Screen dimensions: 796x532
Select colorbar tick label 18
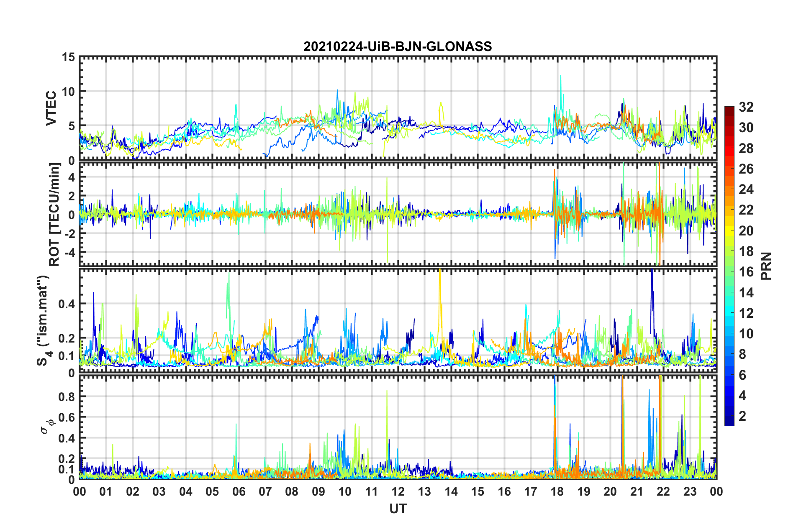[746, 251]
